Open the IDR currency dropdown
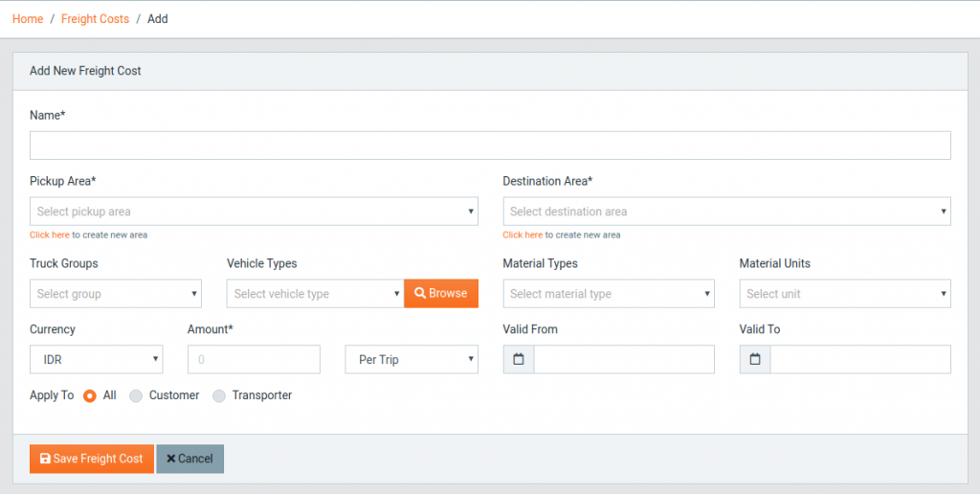 (97, 360)
